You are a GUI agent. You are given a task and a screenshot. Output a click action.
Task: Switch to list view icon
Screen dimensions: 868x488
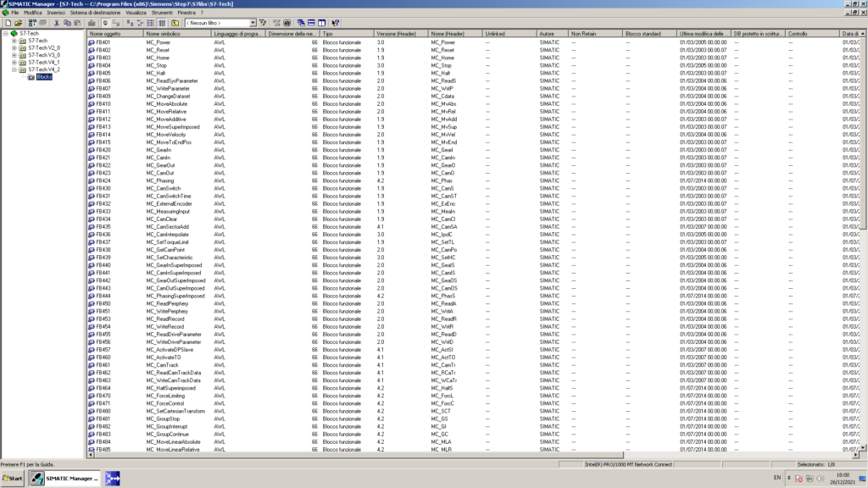[151, 23]
